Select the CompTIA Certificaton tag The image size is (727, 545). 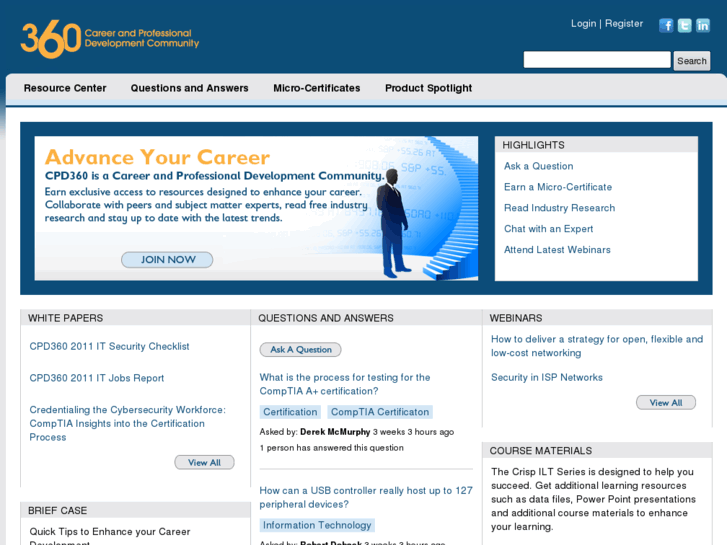click(x=380, y=412)
